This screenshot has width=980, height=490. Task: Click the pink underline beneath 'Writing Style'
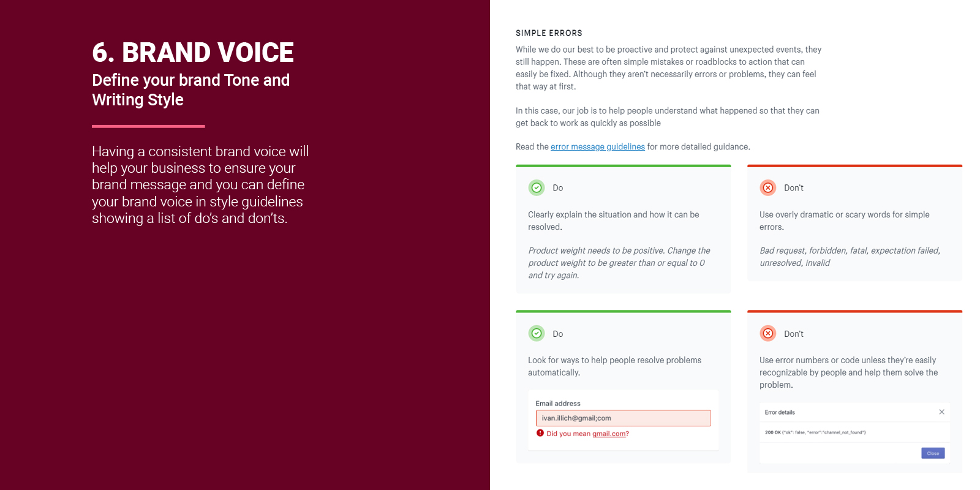pyautogui.click(x=148, y=127)
